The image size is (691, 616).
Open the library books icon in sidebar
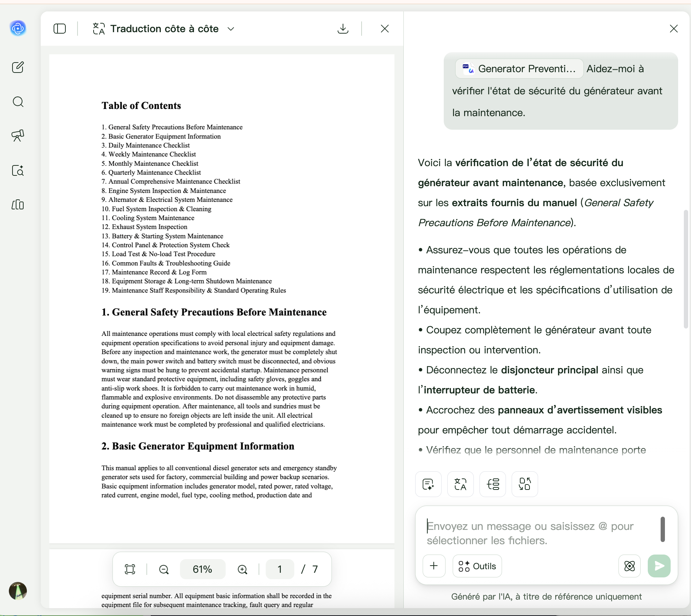point(18,205)
